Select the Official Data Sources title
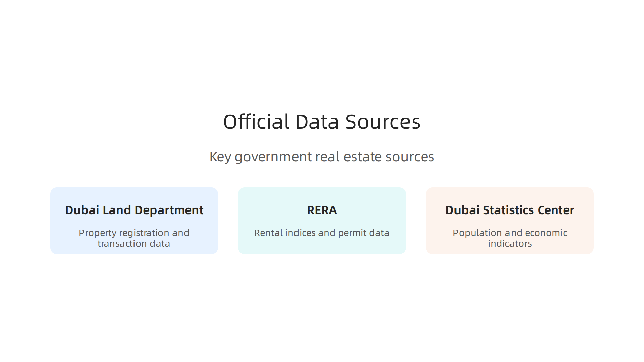 point(322,121)
